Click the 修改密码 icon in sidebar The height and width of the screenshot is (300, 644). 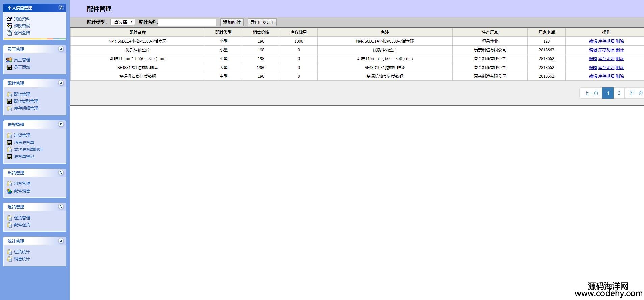[9, 26]
